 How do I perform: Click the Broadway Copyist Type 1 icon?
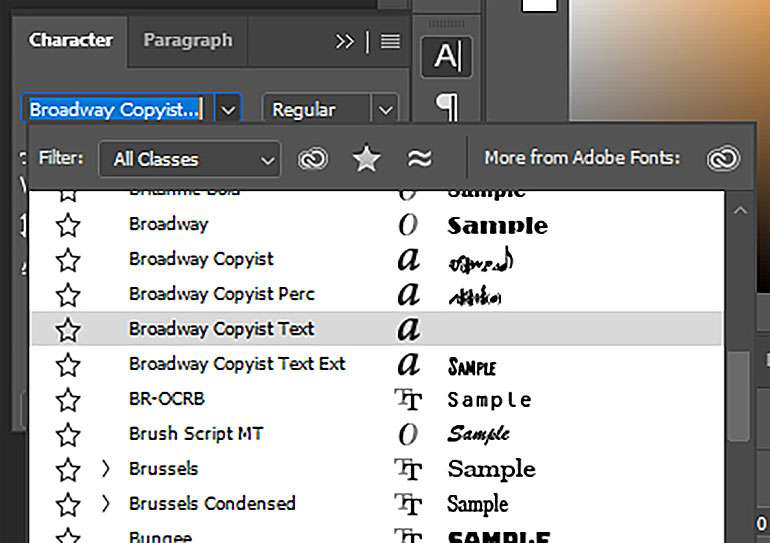click(409, 260)
